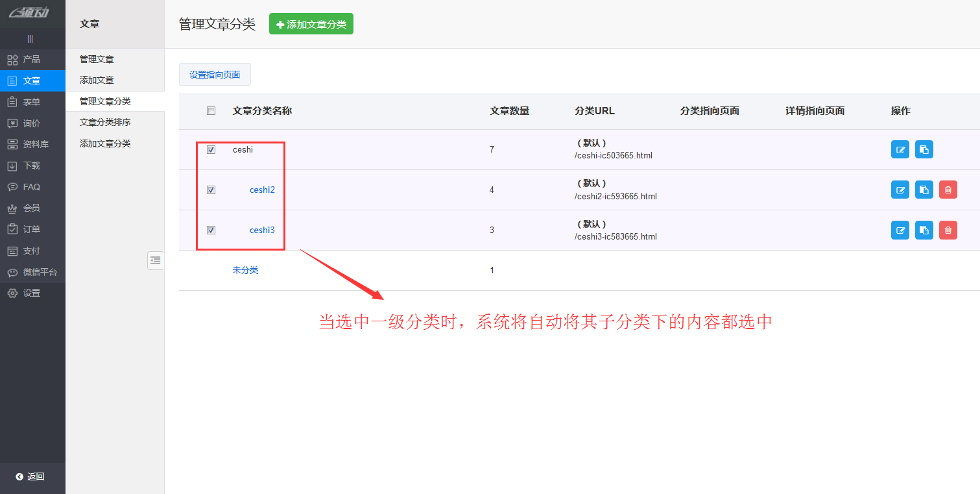The height and width of the screenshot is (494, 980).
Task: Click the copy icon for ceshi2 row
Action: [x=924, y=190]
